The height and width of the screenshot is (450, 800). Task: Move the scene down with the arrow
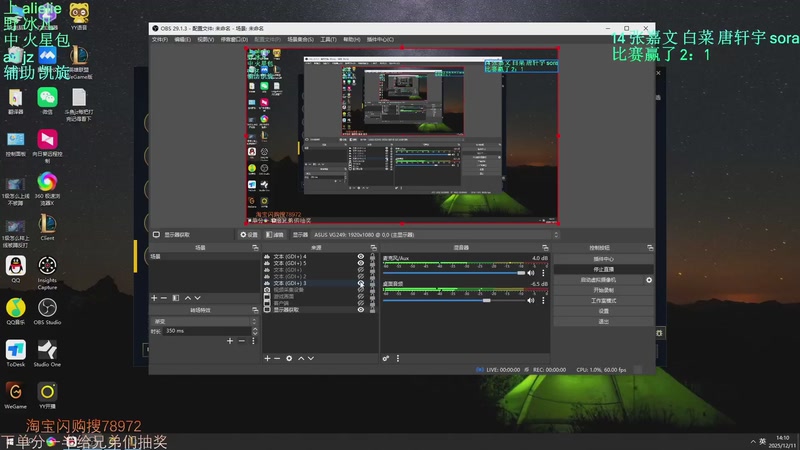click(197, 298)
